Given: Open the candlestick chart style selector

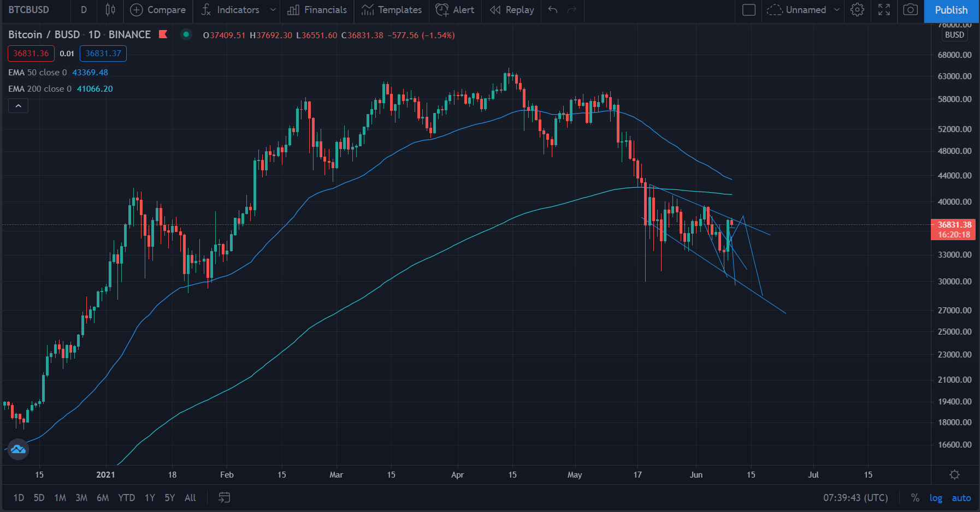Looking at the screenshot, I should tap(110, 10).
